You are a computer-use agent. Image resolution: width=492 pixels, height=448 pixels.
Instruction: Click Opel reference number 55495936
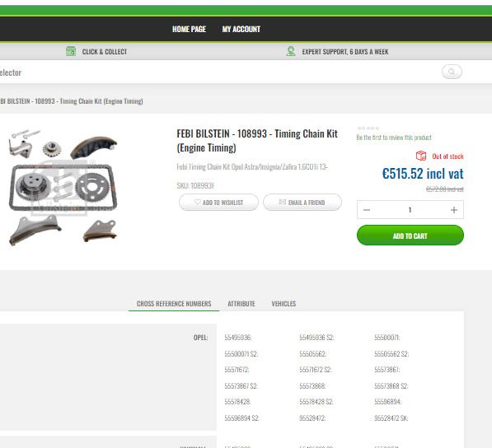[x=238, y=338]
